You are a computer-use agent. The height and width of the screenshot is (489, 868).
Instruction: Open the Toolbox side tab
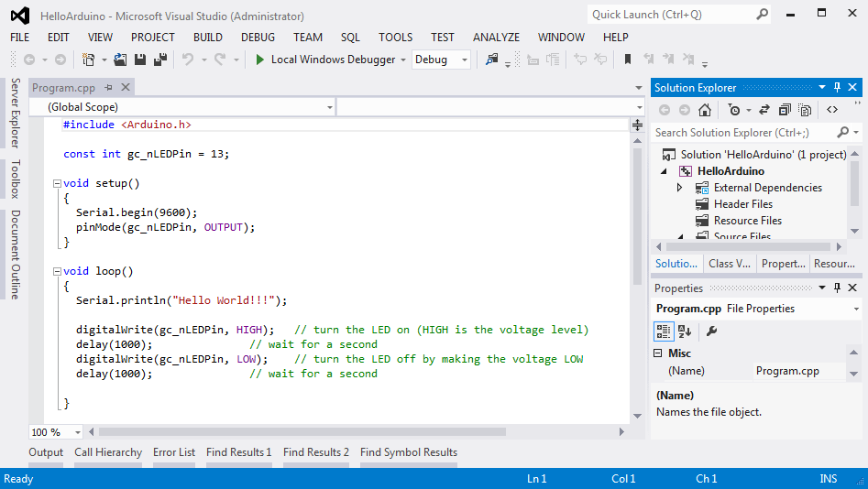point(15,179)
